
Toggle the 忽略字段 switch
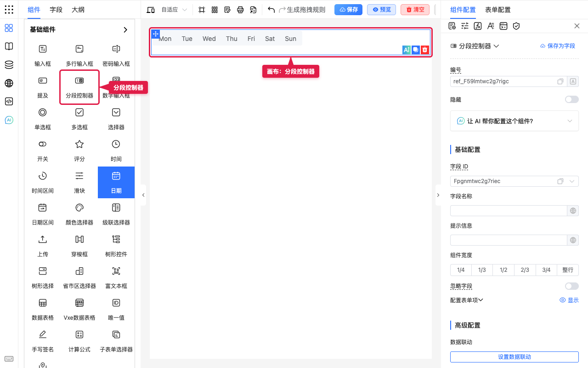pos(572,286)
